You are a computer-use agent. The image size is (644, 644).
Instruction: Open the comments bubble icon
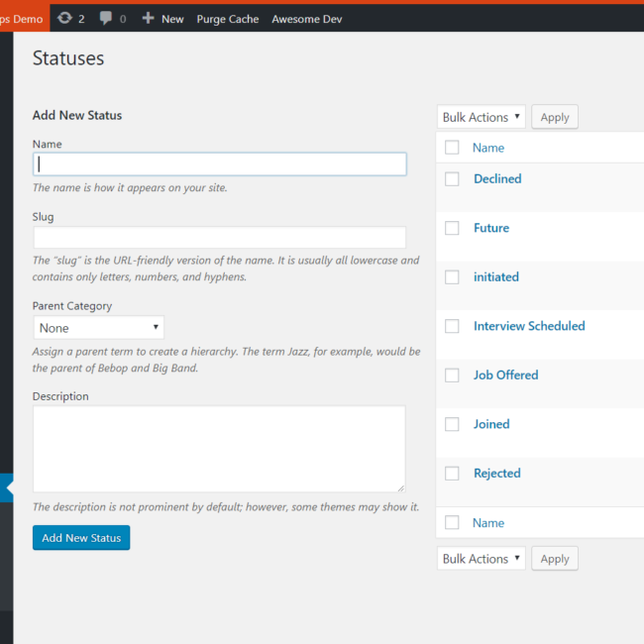point(106,18)
